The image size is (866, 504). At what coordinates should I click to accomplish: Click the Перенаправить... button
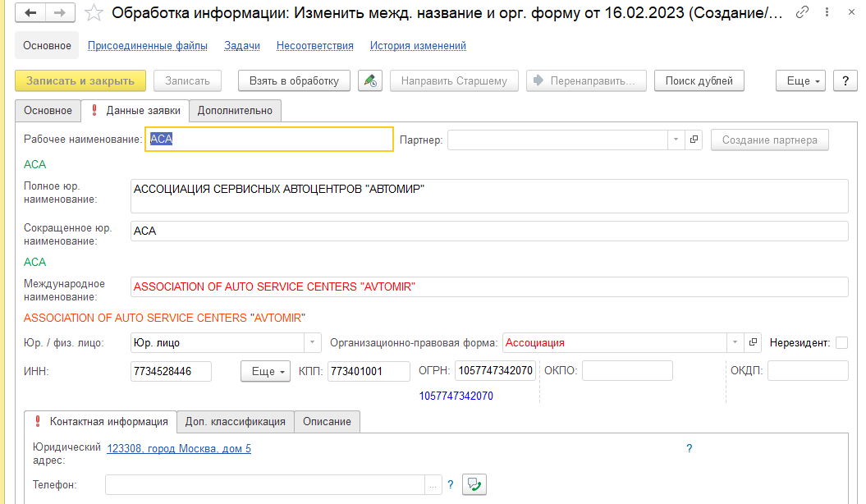pos(586,80)
